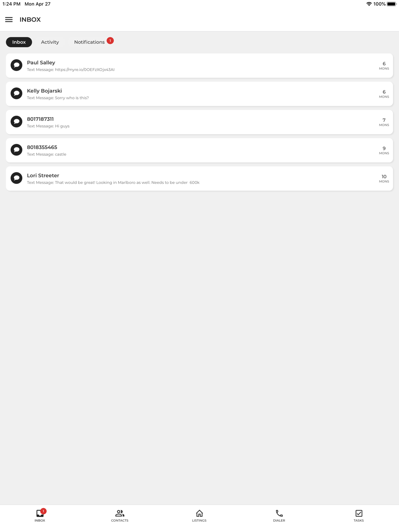Tap chat bubble icon beside 8017187311
The height and width of the screenshot is (532, 399).
(16, 122)
